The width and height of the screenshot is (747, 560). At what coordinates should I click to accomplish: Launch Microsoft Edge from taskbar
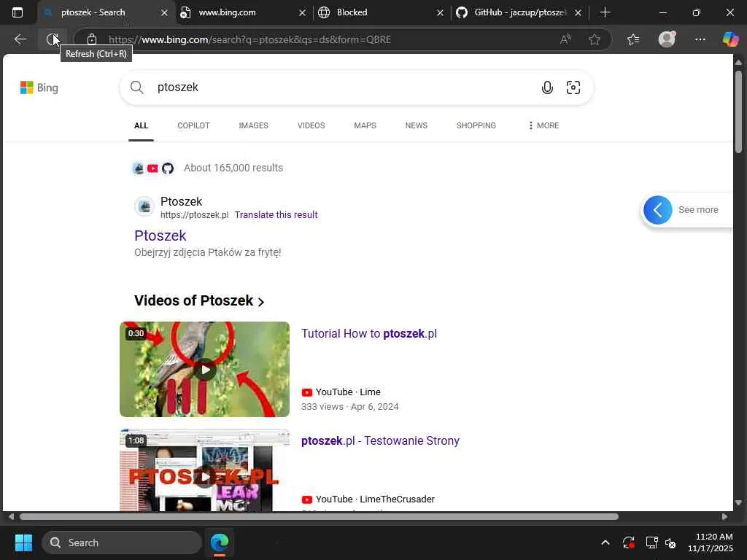click(x=220, y=542)
